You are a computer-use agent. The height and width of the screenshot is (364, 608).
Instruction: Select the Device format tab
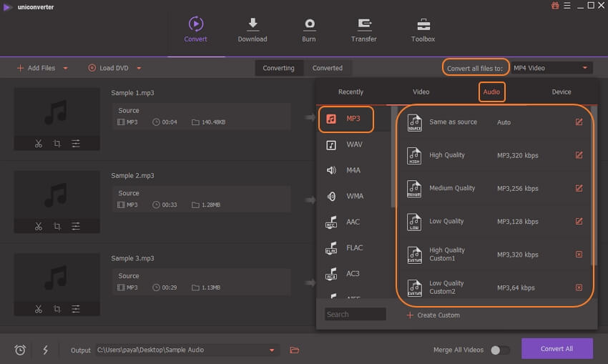(x=562, y=92)
